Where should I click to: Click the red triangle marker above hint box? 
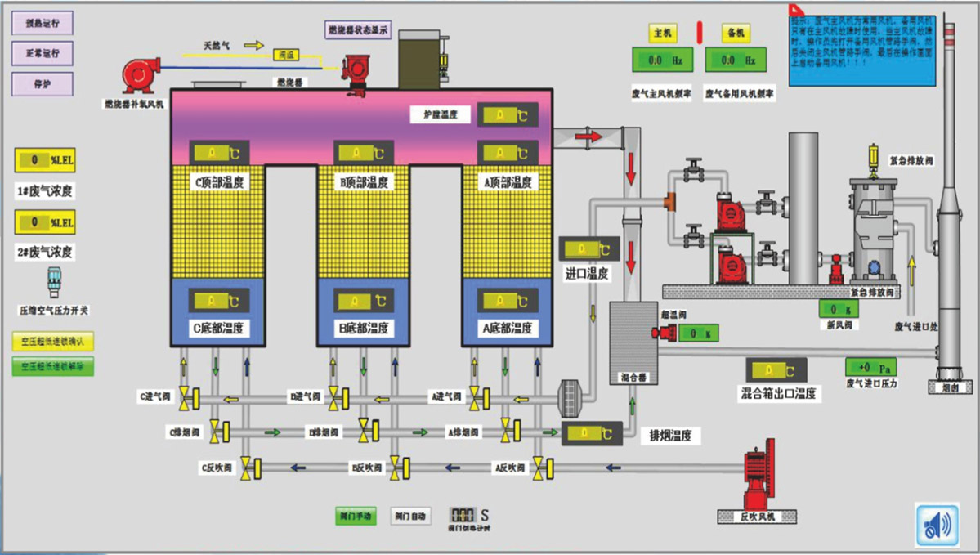pyautogui.click(x=795, y=11)
